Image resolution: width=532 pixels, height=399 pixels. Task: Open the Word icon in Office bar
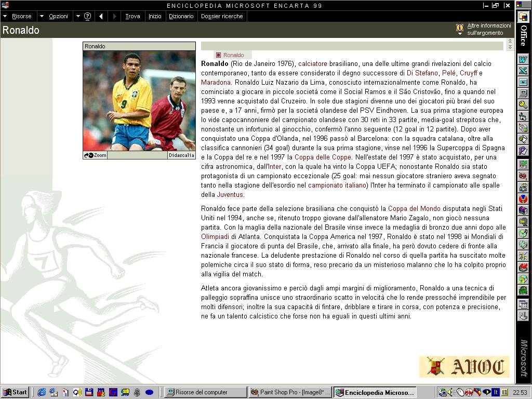pyautogui.click(x=523, y=59)
